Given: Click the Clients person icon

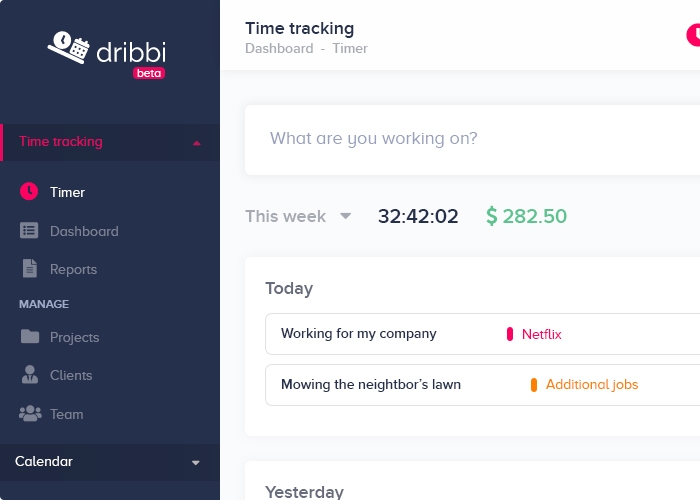Looking at the screenshot, I should click(x=30, y=375).
